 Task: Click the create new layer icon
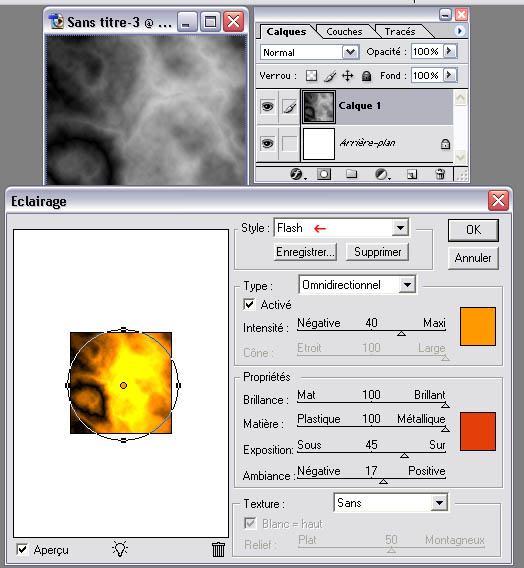pos(412,175)
